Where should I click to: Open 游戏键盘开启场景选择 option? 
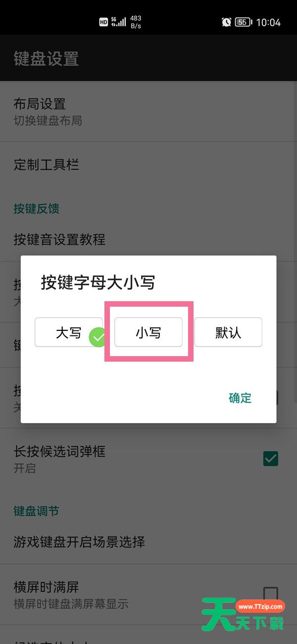coord(148,541)
